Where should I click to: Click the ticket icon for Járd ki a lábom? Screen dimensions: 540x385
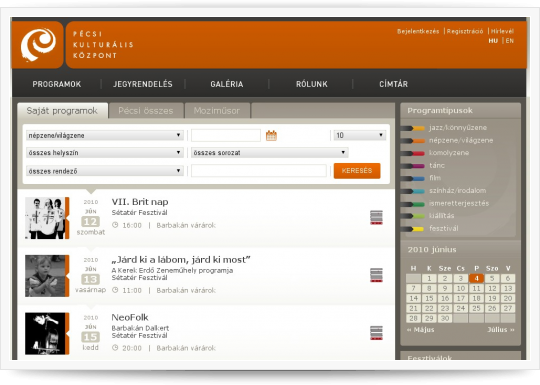click(x=376, y=275)
